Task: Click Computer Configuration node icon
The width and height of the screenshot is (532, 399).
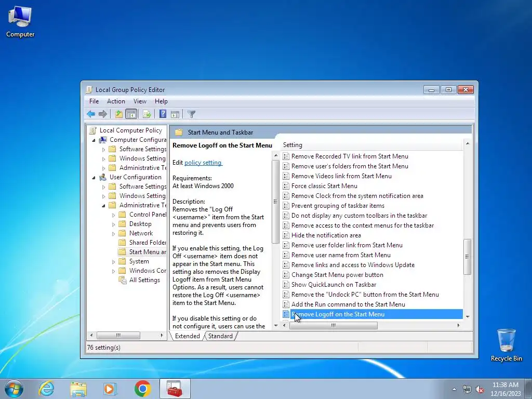Action: 103,140
